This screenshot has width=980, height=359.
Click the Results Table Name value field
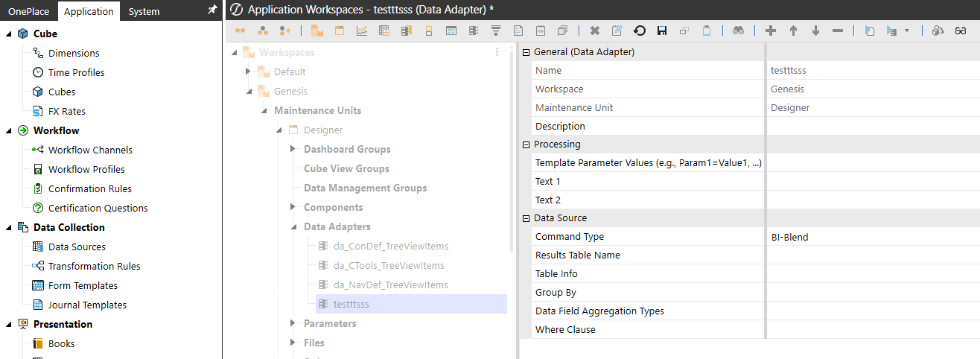(873, 255)
